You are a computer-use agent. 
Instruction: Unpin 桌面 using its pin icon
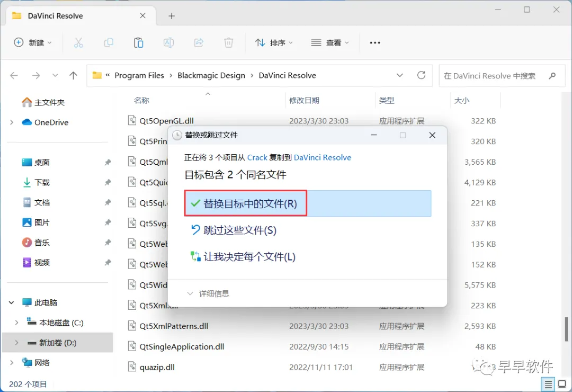(108, 163)
